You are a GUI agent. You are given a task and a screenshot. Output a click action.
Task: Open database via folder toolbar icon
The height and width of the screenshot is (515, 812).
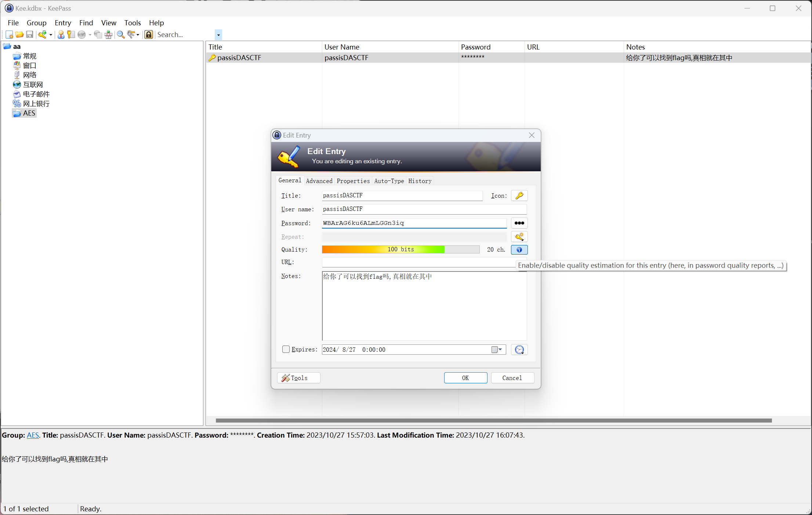(19, 34)
